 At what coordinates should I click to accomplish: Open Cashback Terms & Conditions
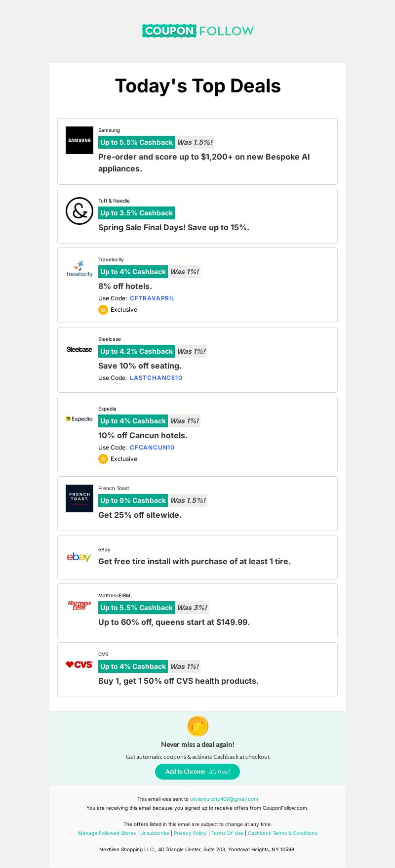pyautogui.click(x=282, y=833)
